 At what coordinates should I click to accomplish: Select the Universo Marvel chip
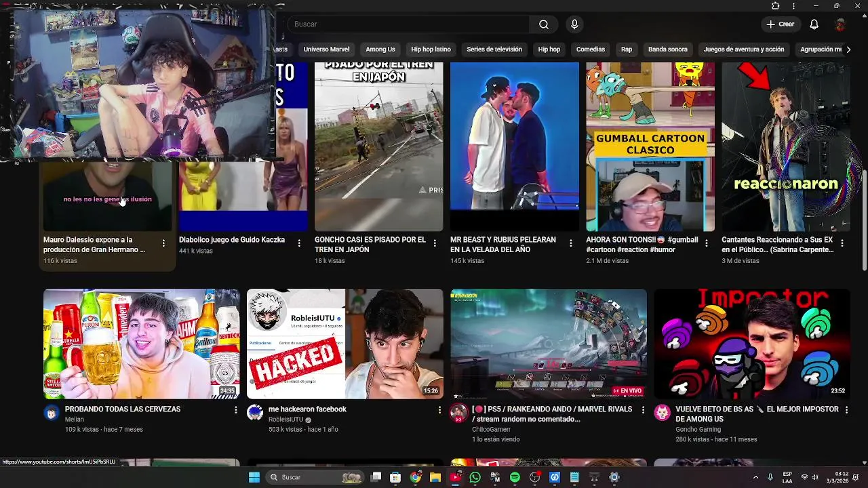(326, 49)
